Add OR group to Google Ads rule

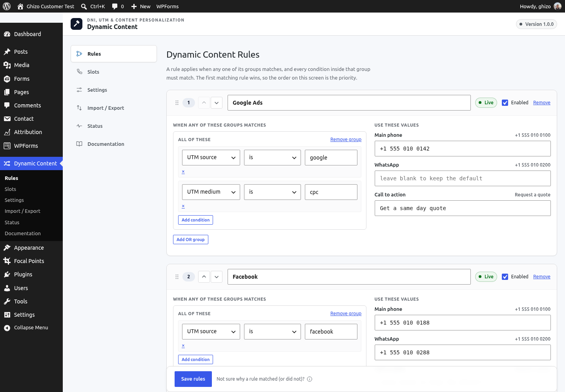pyautogui.click(x=191, y=240)
